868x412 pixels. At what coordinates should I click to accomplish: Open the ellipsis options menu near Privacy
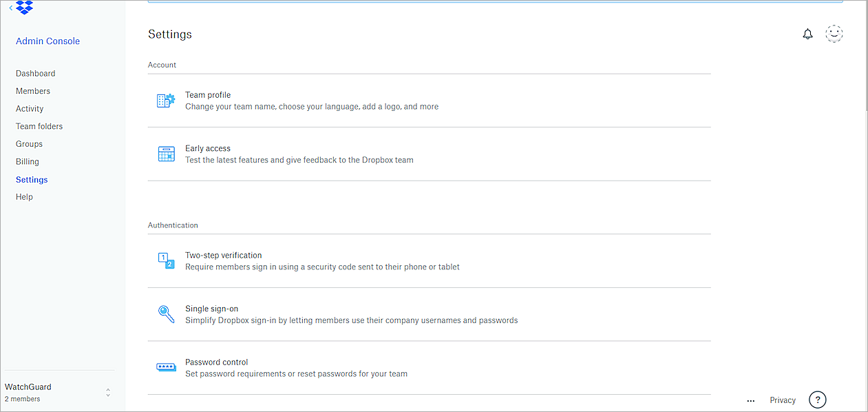click(x=750, y=400)
